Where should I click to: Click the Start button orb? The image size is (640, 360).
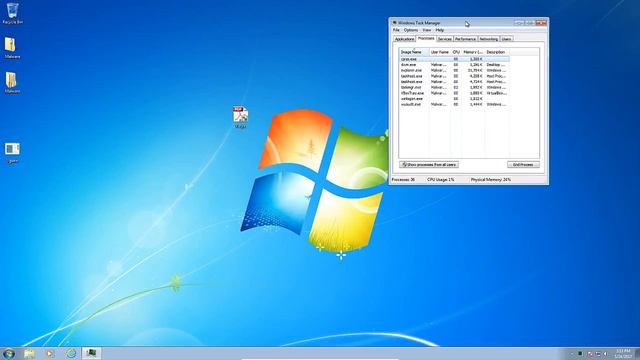click(x=9, y=353)
